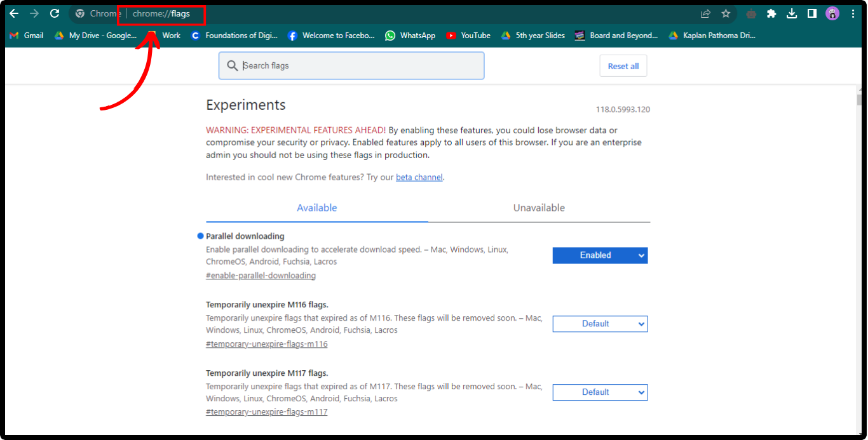Open the Work bookmark folder
Viewport: 868px width, 440px height.
(164, 36)
